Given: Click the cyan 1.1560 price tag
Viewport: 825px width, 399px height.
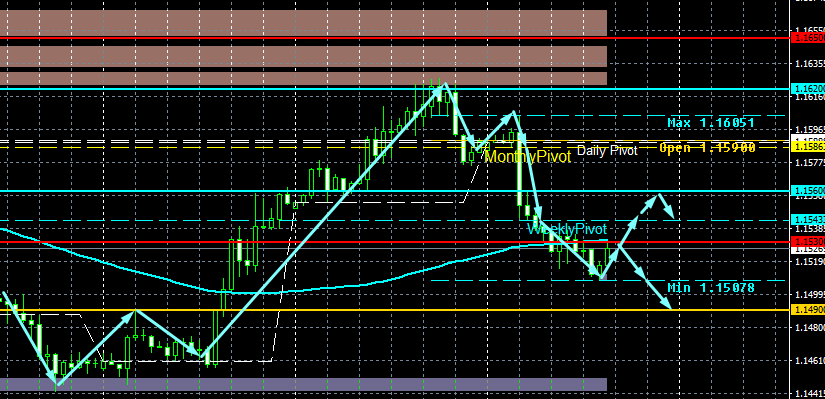Looking at the screenshot, I should coord(808,191).
